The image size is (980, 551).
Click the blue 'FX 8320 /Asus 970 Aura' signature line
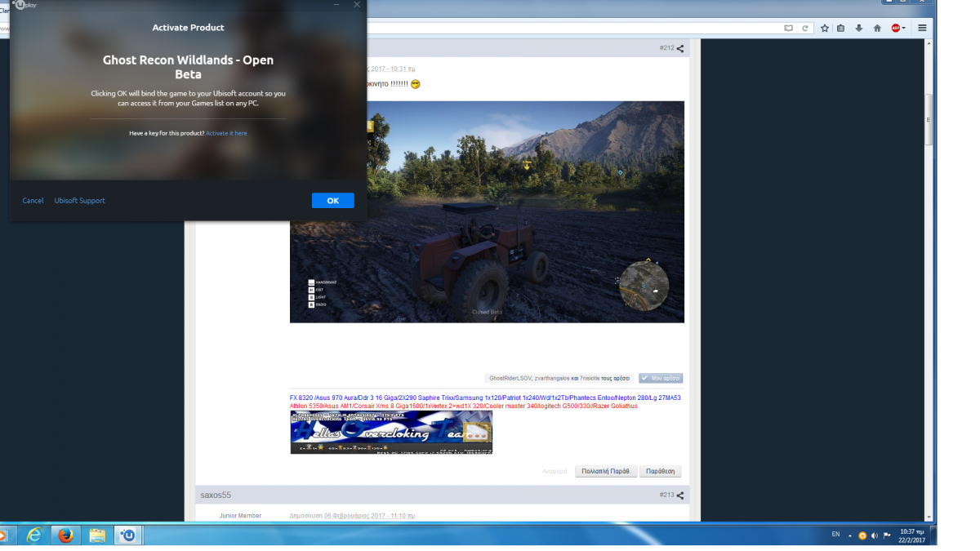click(485, 398)
